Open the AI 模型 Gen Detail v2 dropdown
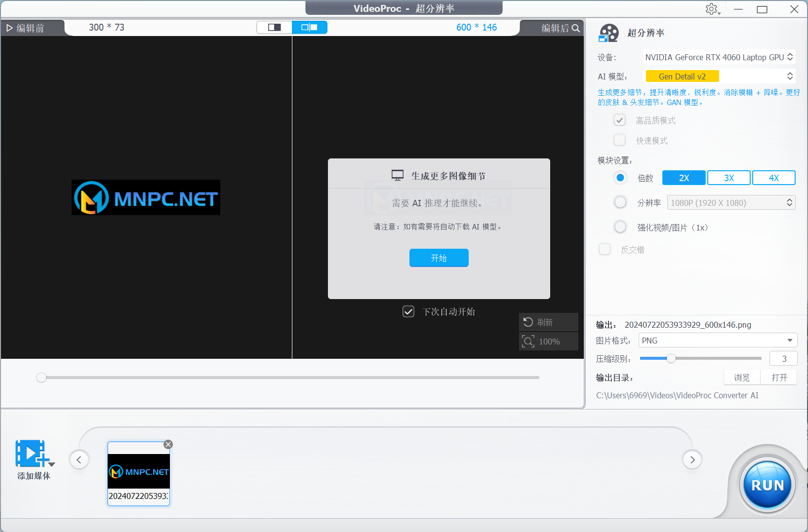Screen dimensions: 808x532 [x=719, y=76]
